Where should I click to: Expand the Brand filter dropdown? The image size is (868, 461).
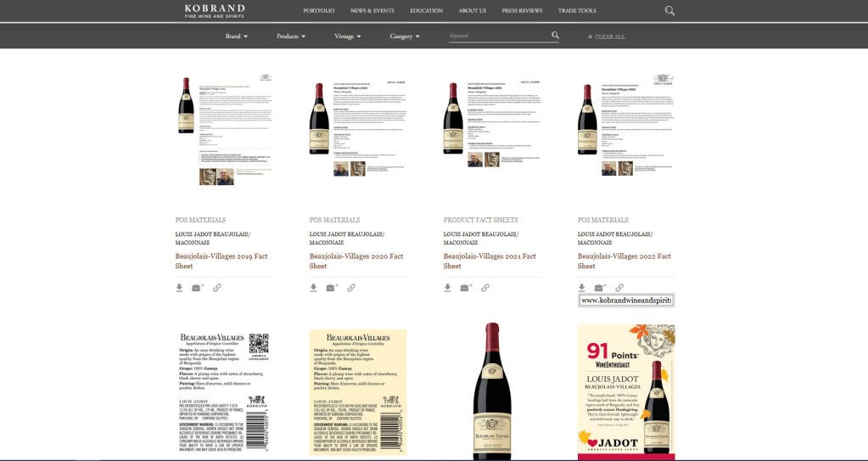pyautogui.click(x=236, y=37)
